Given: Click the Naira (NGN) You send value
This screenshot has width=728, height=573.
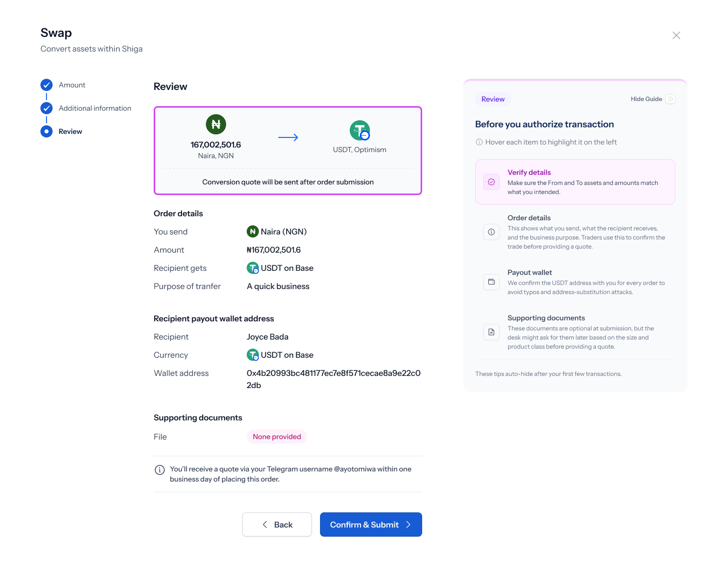Looking at the screenshot, I should [284, 231].
